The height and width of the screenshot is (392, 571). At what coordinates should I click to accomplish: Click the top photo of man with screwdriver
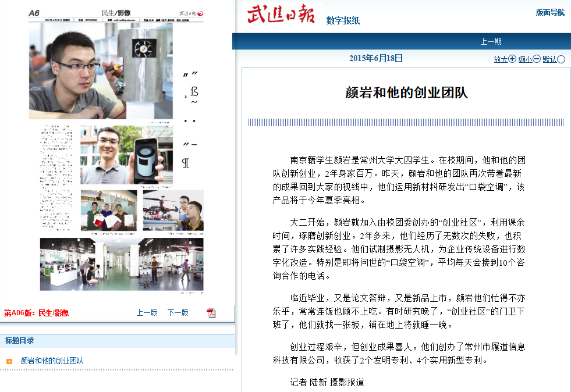[x=101, y=71]
